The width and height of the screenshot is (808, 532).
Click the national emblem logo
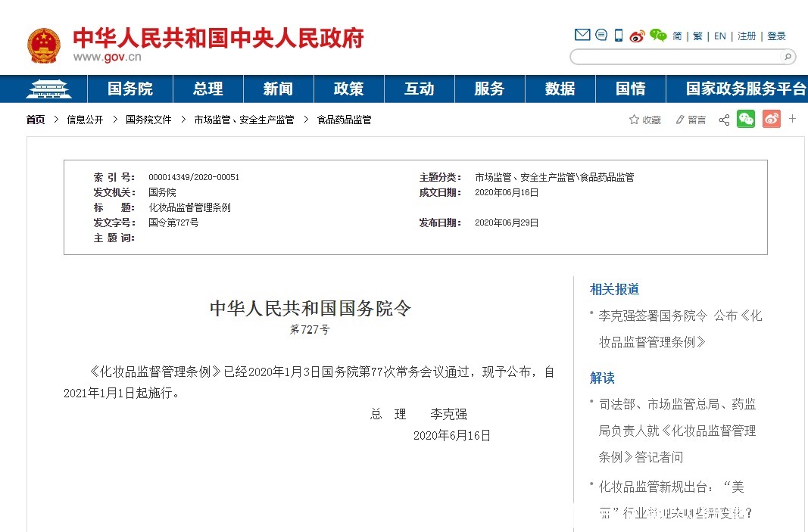pos(44,45)
